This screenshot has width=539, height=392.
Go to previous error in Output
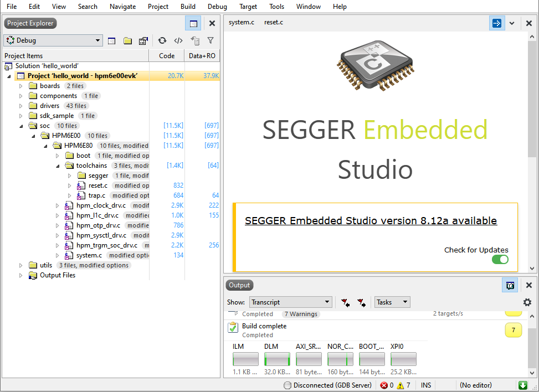click(x=345, y=302)
